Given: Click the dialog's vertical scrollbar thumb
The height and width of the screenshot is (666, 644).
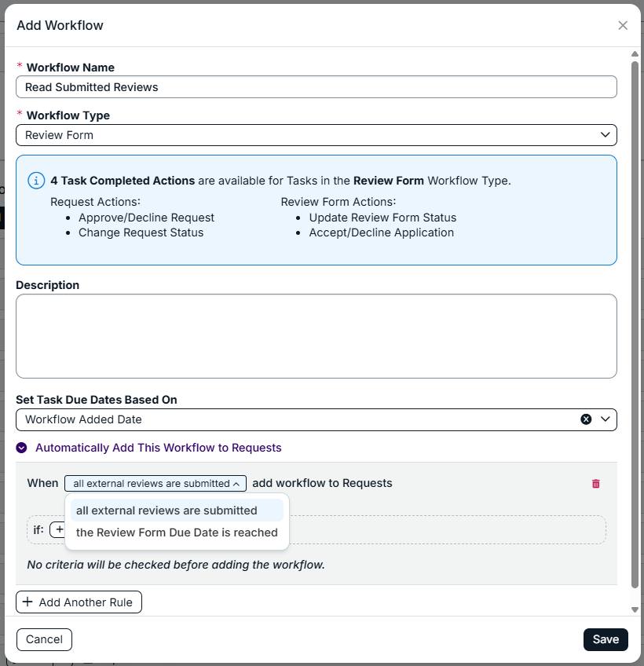Looking at the screenshot, I should pyautogui.click(x=635, y=325).
